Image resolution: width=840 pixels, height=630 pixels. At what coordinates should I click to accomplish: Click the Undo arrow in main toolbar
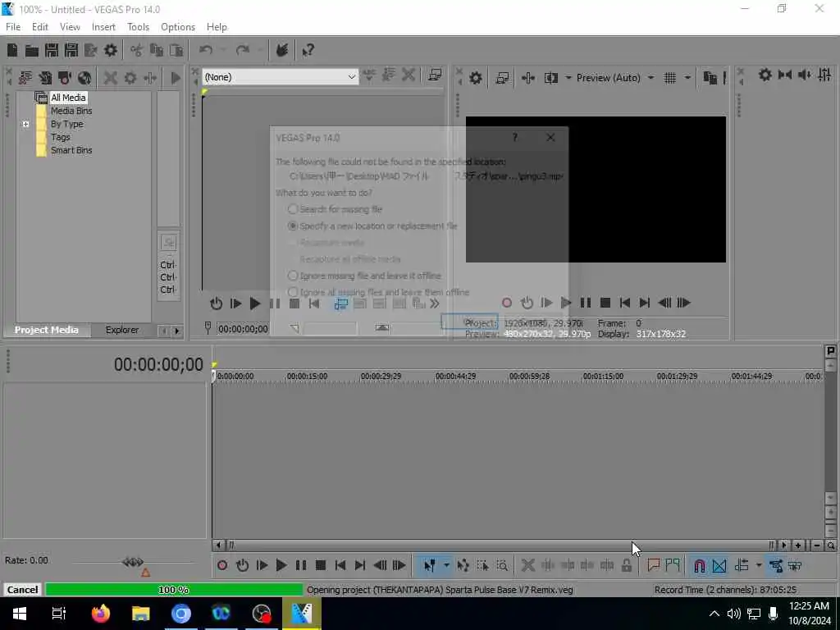pos(206,50)
